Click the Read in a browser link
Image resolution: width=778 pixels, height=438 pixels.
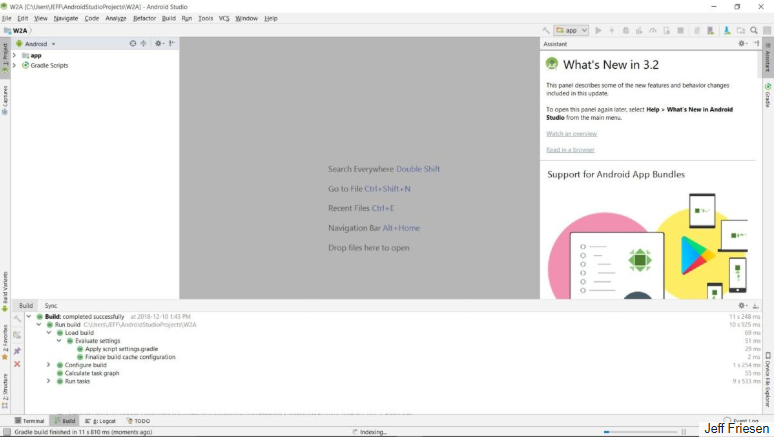tap(570, 150)
